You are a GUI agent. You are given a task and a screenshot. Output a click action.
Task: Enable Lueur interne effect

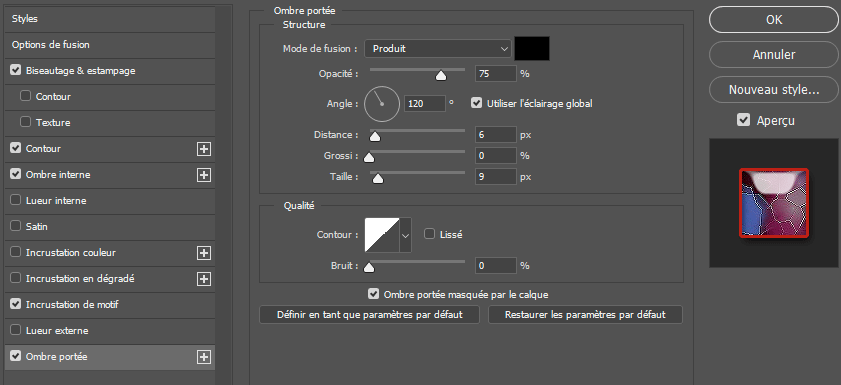[x=16, y=201]
